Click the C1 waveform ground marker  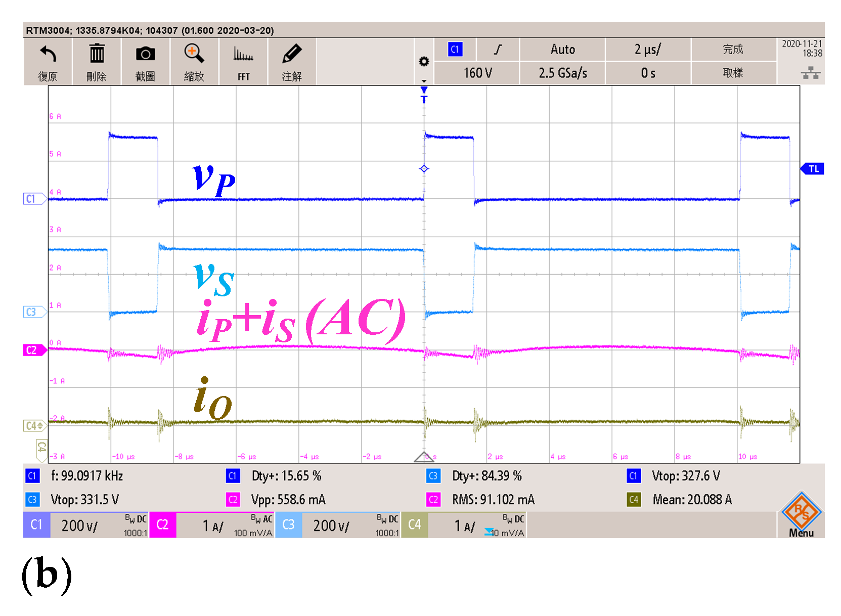[x=32, y=199]
